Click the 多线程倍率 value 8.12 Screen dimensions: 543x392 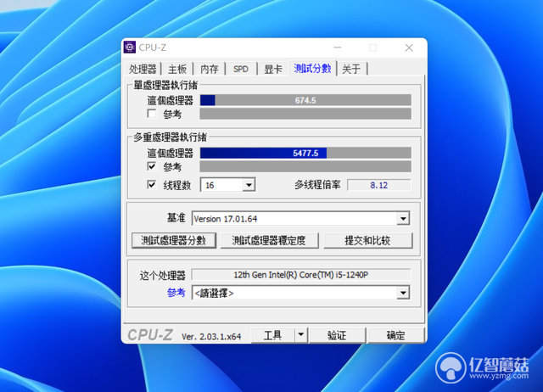[x=379, y=185]
